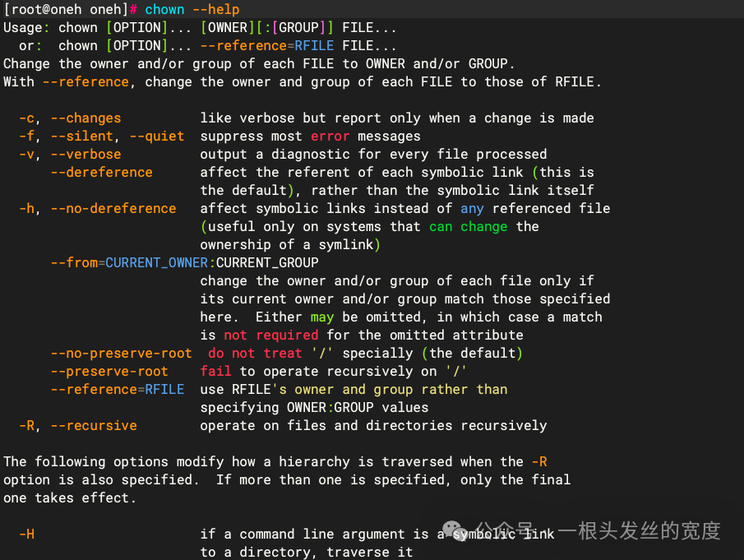Click the 'one takes effect.' line
This screenshot has height=560, width=744.
(x=70, y=498)
